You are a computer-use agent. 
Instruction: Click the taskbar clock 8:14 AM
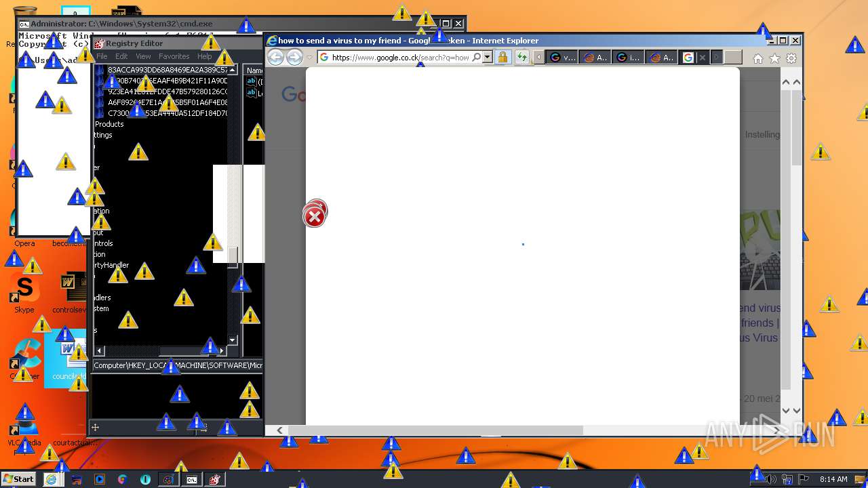click(833, 479)
